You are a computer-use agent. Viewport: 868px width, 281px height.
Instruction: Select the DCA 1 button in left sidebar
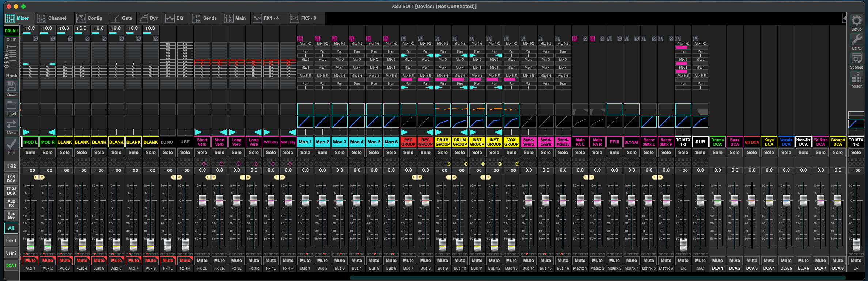(x=11, y=266)
